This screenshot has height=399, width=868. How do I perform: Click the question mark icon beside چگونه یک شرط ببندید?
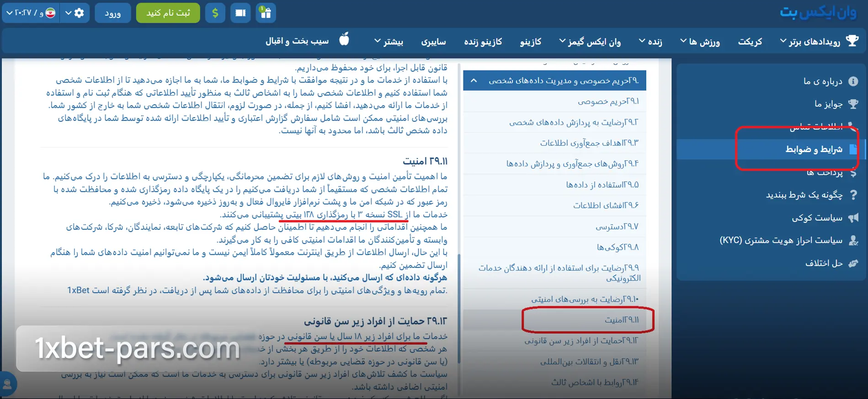(853, 195)
